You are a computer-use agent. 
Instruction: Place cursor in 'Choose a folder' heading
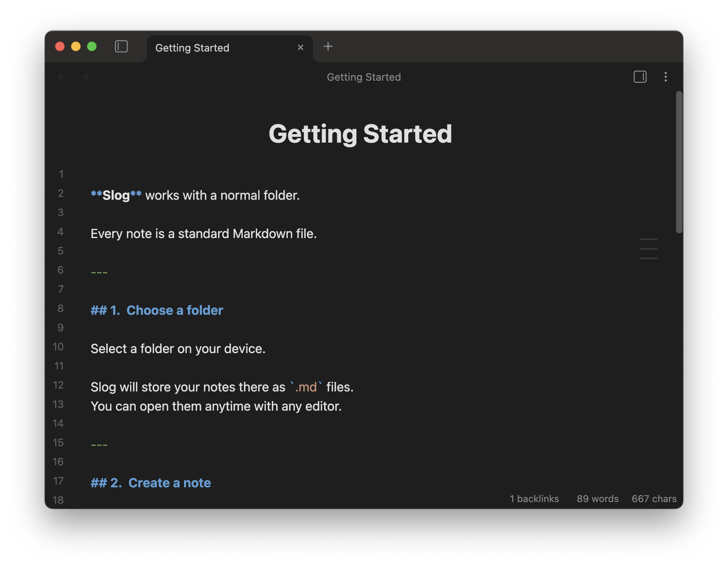tap(175, 310)
